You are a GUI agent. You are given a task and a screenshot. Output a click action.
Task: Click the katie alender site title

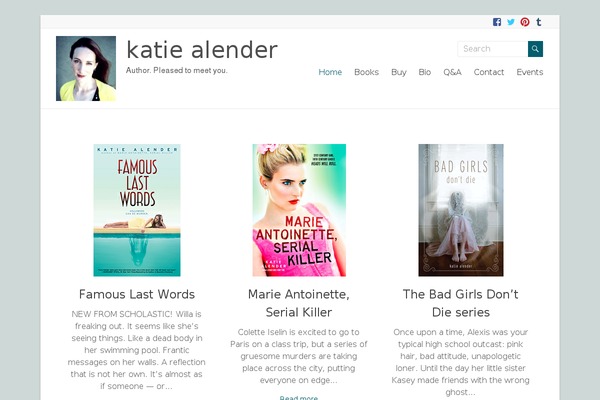(x=202, y=50)
